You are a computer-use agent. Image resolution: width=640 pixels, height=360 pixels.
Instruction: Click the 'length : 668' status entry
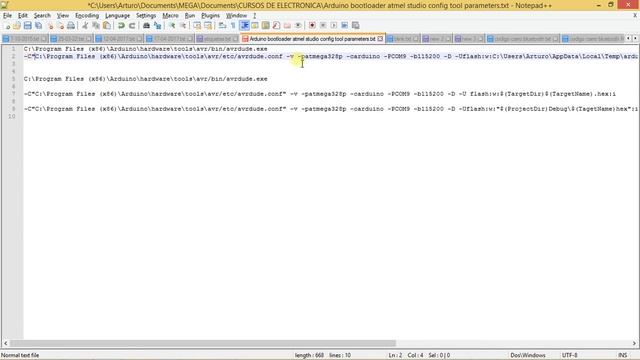click(x=309, y=355)
